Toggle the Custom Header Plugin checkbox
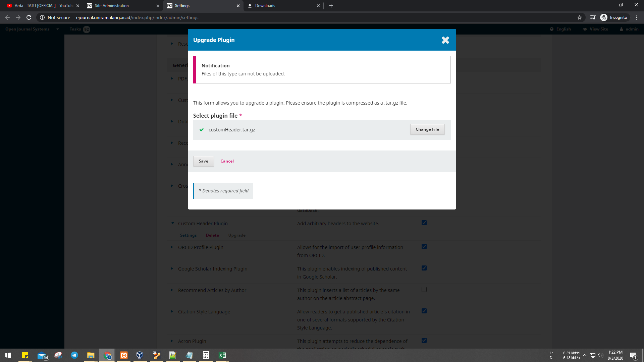Image resolution: width=644 pixels, height=362 pixels. (424, 223)
